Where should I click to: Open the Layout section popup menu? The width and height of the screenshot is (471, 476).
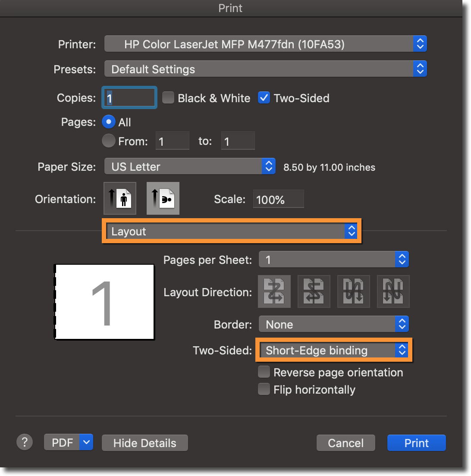(x=232, y=232)
